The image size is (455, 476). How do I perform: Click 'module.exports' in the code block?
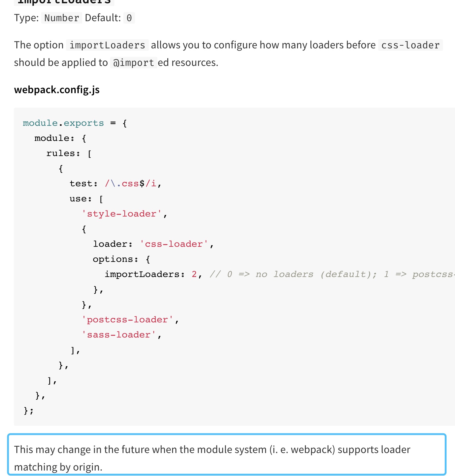click(63, 123)
